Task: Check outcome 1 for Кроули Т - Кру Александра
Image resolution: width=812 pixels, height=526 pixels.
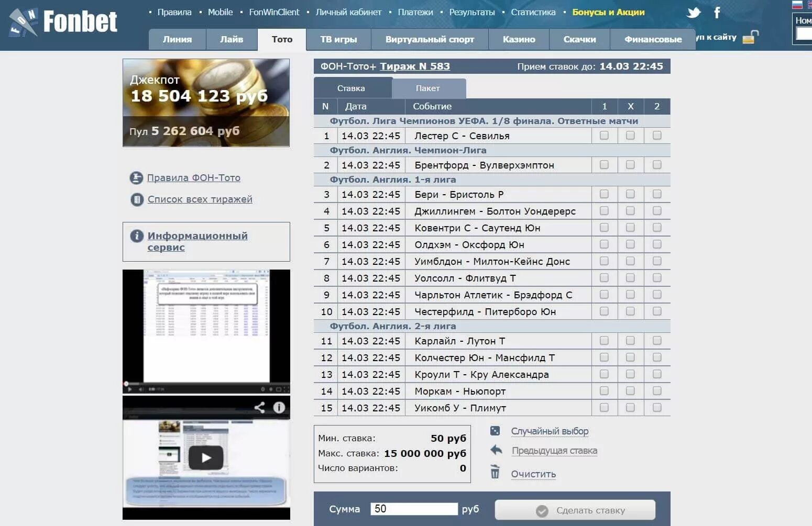Action: pyautogui.click(x=604, y=374)
